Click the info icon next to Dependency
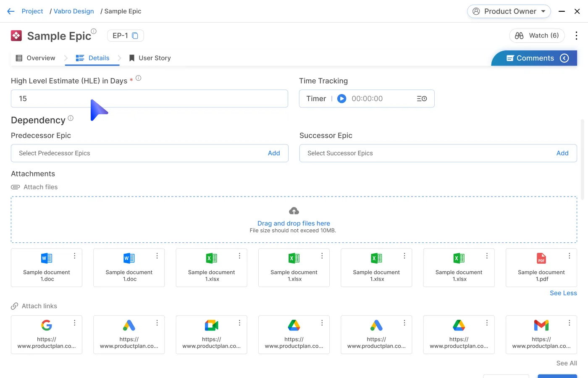This screenshot has width=588, height=378. click(x=71, y=118)
